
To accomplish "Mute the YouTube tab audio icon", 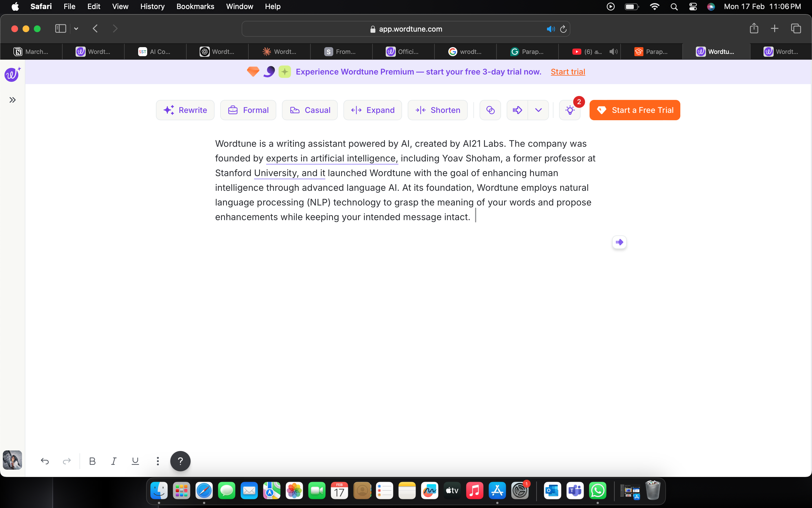I will (x=613, y=51).
